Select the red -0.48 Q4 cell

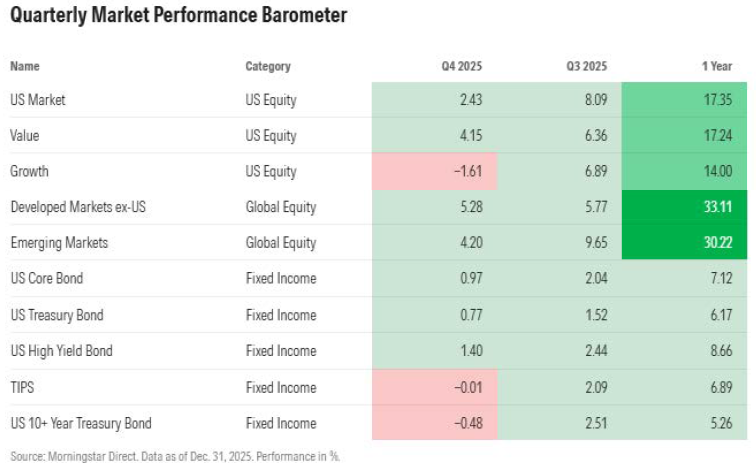pyautogui.click(x=434, y=422)
